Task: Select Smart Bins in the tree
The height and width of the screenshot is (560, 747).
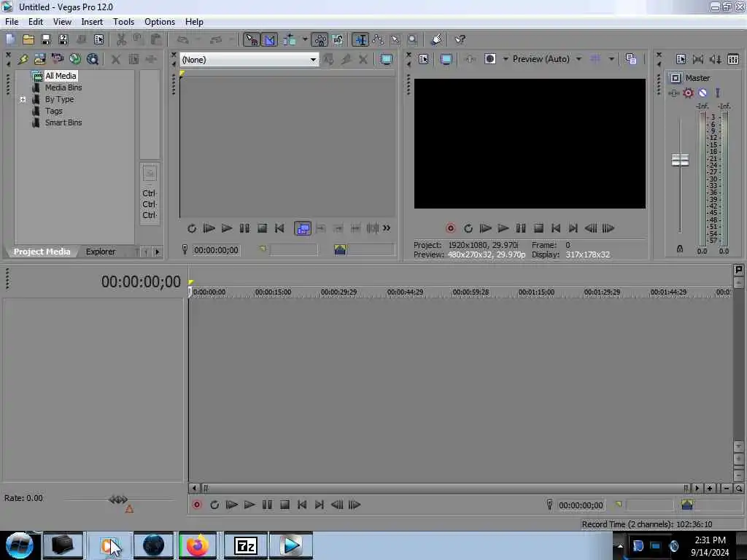Action: 63,122
